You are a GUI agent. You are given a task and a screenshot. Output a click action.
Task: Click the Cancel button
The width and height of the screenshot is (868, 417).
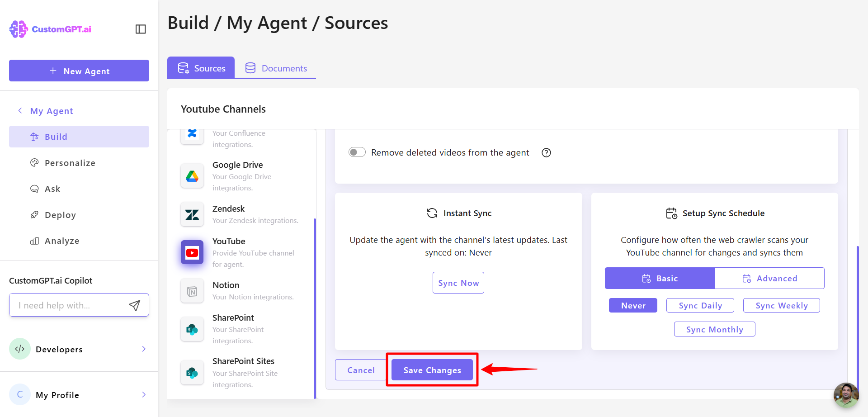tap(361, 370)
